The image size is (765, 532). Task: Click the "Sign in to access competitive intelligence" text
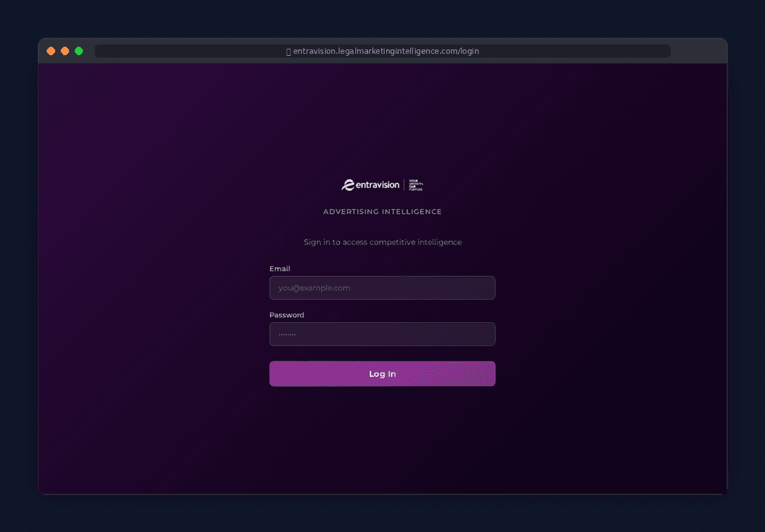click(x=382, y=242)
